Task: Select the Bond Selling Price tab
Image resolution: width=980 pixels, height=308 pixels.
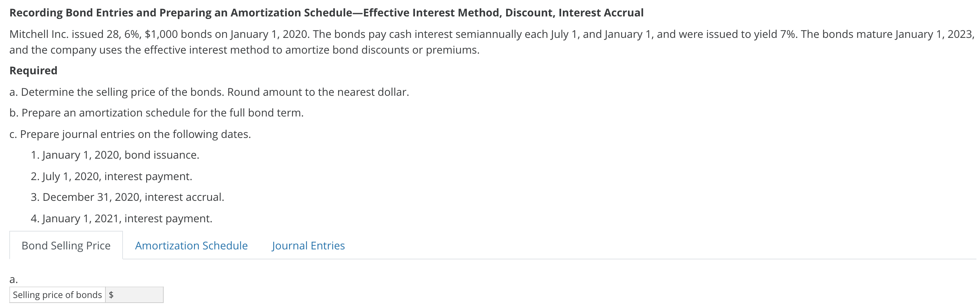Action: point(65,245)
